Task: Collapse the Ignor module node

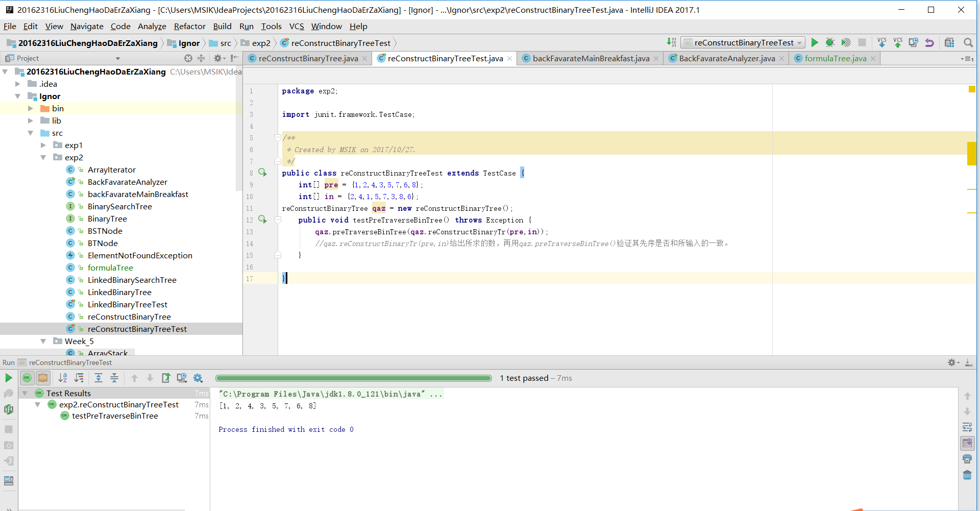Action: (18, 96)
